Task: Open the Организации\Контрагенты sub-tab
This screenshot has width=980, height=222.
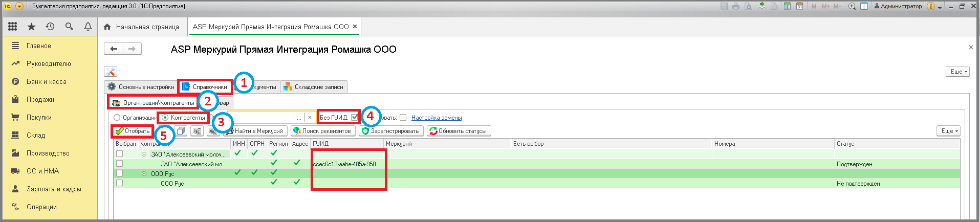Action: 154,103
